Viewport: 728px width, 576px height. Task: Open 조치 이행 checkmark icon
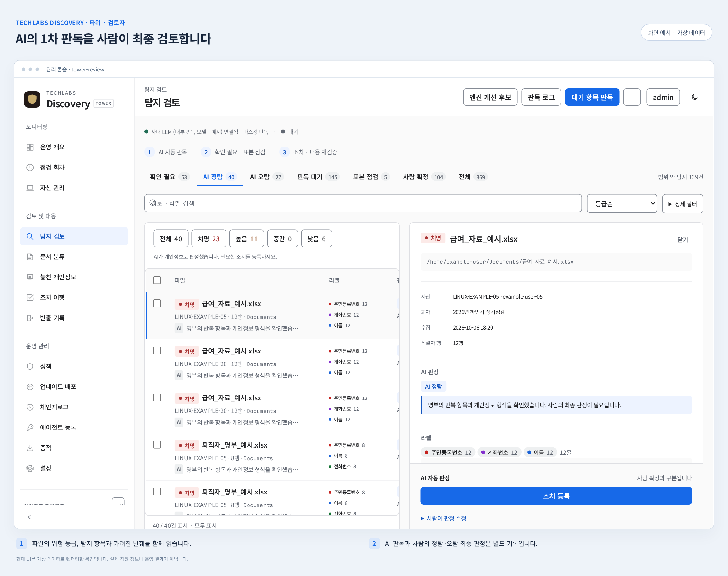pyautogui.click(x=30, y=298)
